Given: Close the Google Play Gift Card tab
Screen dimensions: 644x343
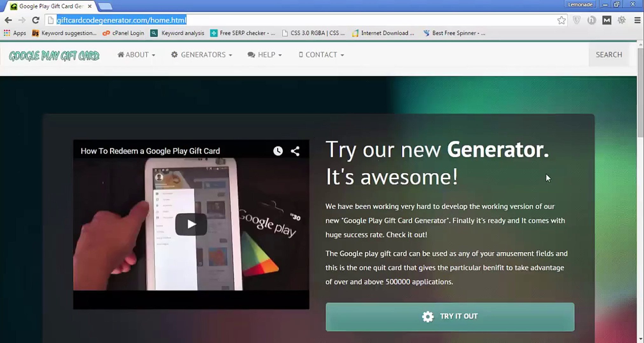Looking at the screenshot, I should coord(90,6).
